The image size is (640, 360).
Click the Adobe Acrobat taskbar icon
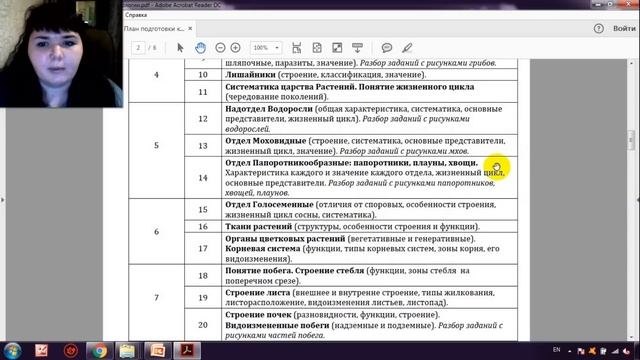(187, 351)
